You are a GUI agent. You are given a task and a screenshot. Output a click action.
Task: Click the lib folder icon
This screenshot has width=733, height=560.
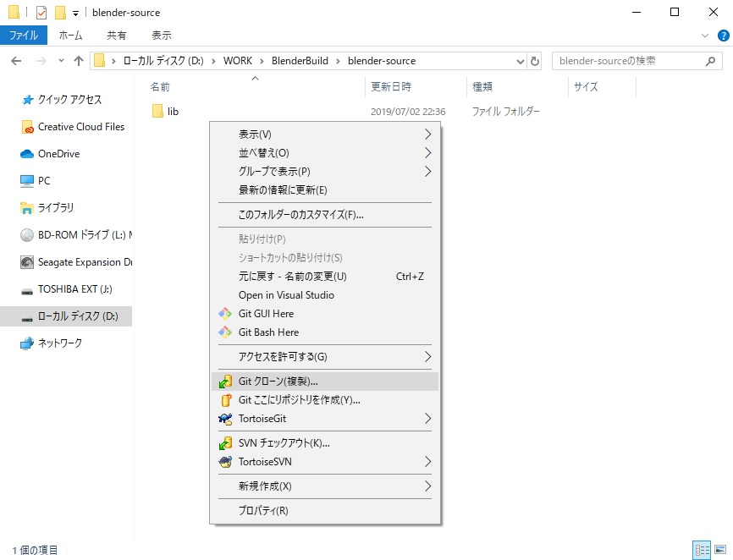[x=157, y=111]
